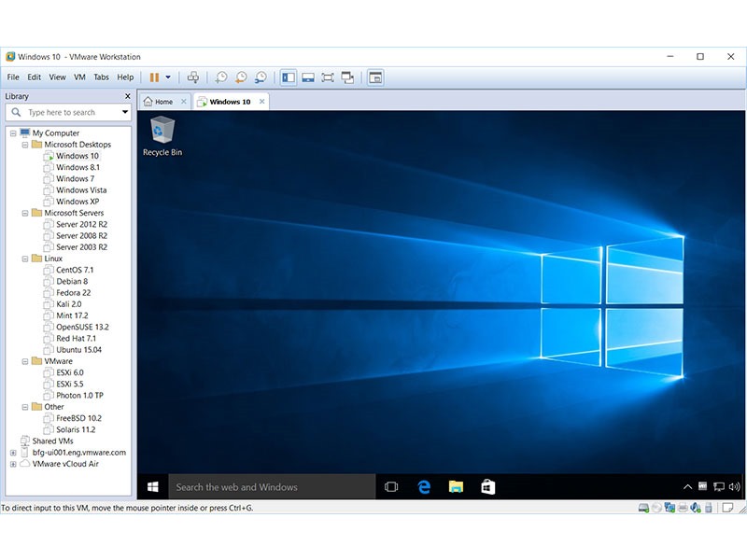This screenshot has width=747, height=560.
Task: Click the Send Ctrl+Alt+Del toolbar icon
Action: 193,77
